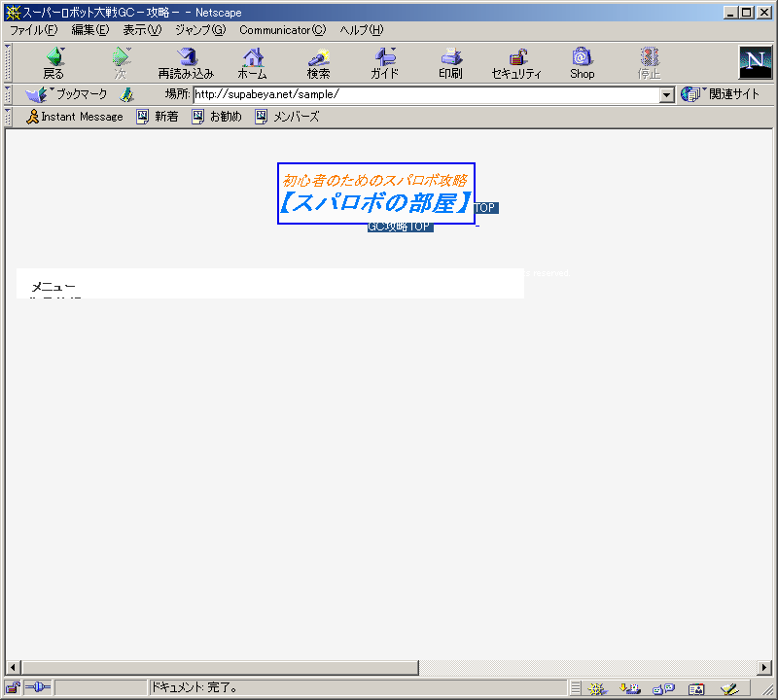The height and width of the screenshot is (700, 778).
Task: Collapse the location toolbar via its grip handle
Action: coord(8,94)
